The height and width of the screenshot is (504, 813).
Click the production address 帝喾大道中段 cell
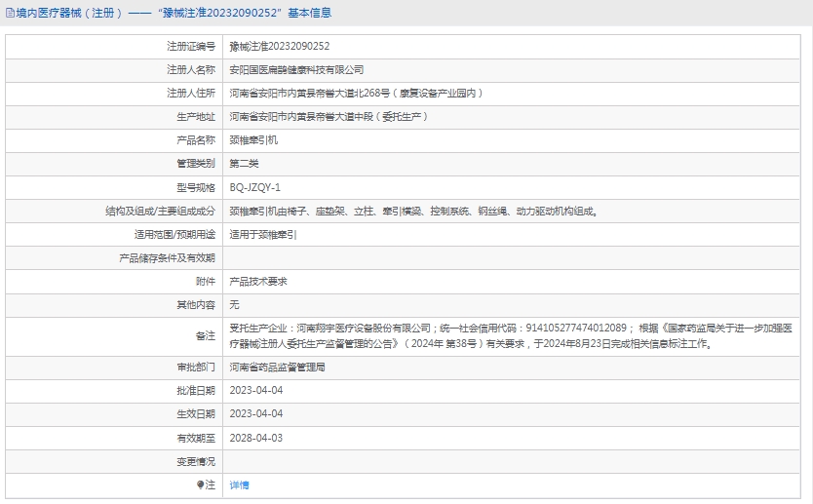click(329, 117)
